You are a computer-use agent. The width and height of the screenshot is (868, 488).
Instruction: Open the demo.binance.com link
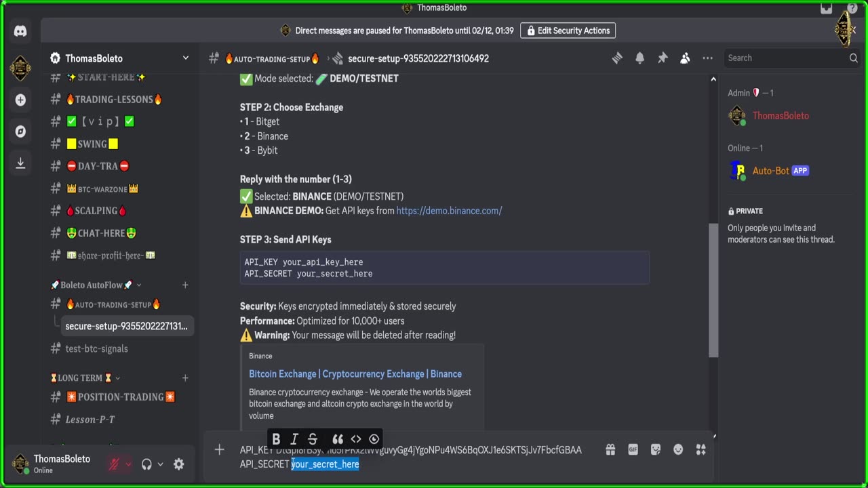tap(449, 211)
